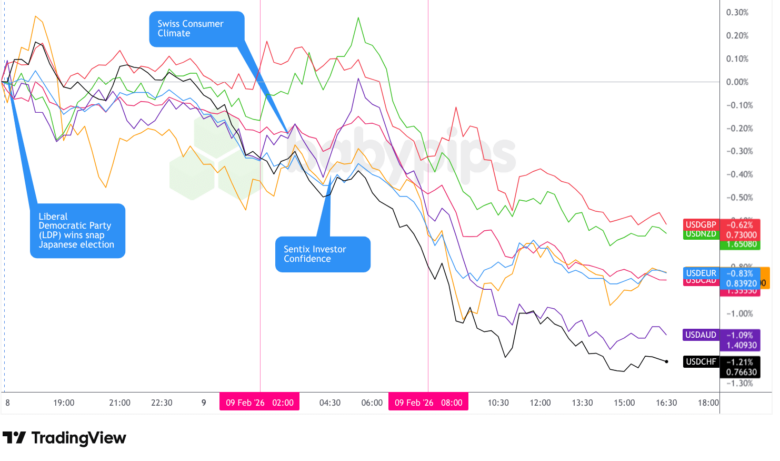
Task: Click the 22:30 label on time axis
Action: pos(162,403)
